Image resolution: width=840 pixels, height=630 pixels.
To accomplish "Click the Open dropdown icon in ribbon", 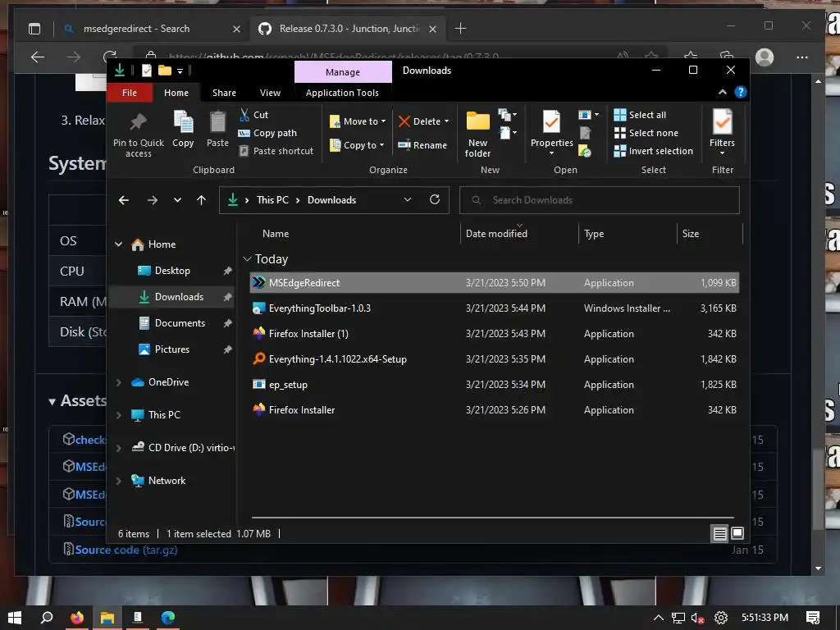I will click(588, 115).
